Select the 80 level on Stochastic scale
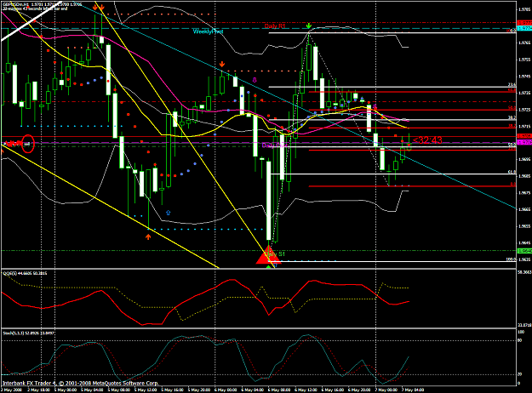The height and width of the screenshot is (393, 532). [519, 340]
